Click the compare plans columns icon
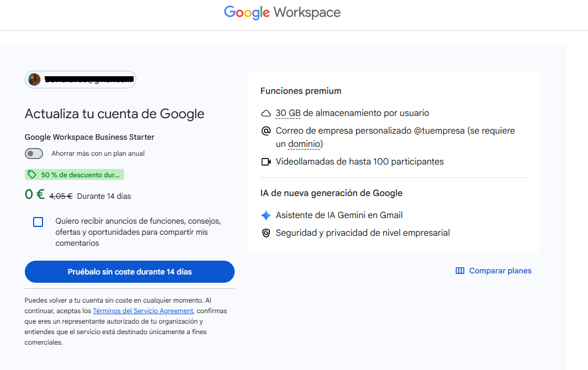This screenshot has width=588, height=370. 460,271
